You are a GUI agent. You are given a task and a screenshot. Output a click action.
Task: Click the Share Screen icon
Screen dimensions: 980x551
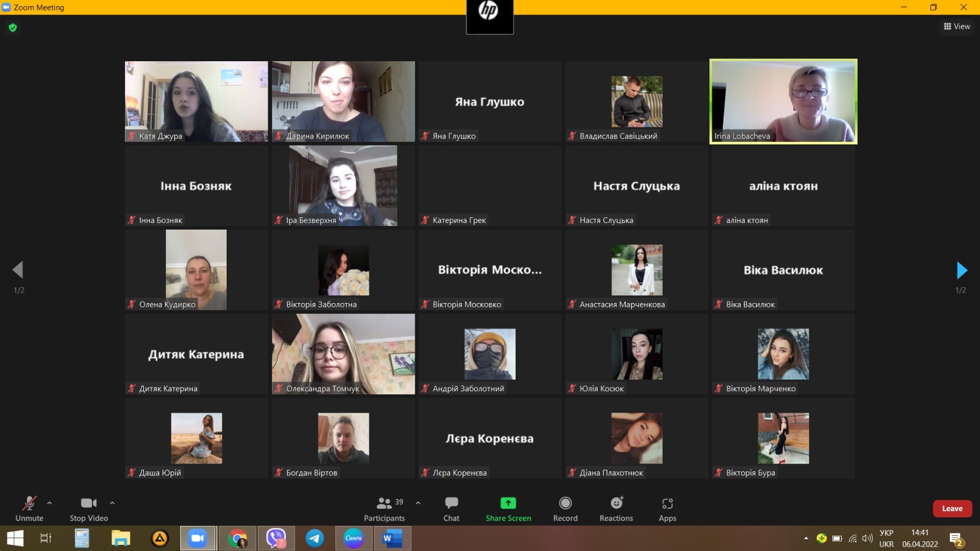tap(508, 503)
